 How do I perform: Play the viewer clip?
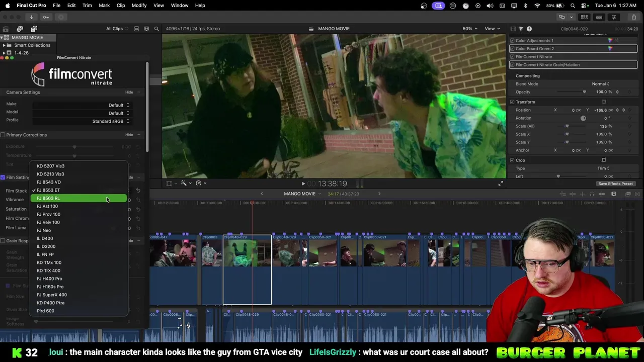[x=303, y=184]
